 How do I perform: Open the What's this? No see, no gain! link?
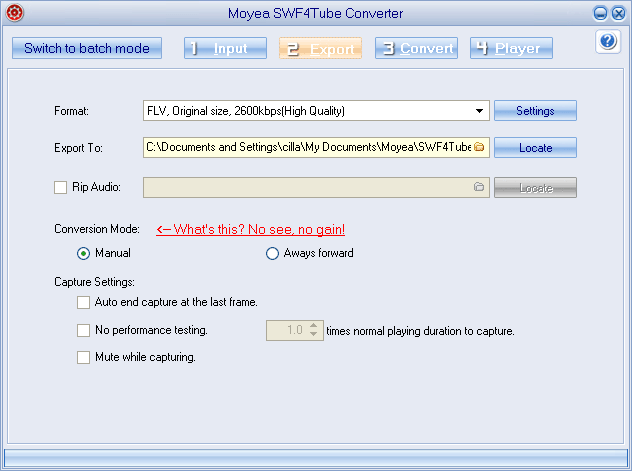pyautogui.click(x=250, y=230)
